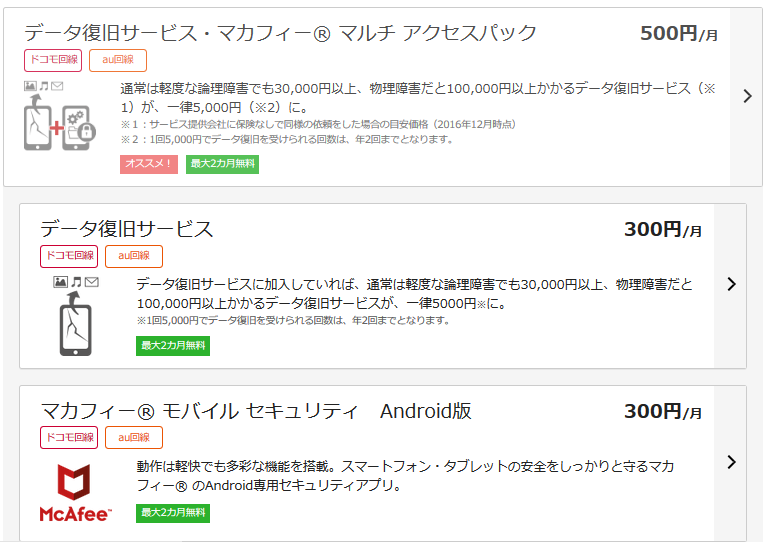Viewport: 771px width, 542px height.
Task: Click the ドコモ回線 tag in the first card
Action: point(52,60)
